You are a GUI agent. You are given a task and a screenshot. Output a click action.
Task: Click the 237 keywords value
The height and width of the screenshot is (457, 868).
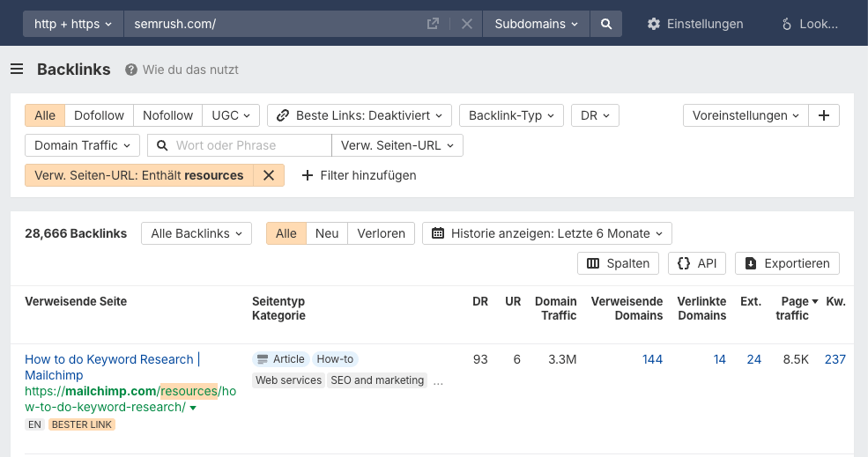tap(835, 359)
